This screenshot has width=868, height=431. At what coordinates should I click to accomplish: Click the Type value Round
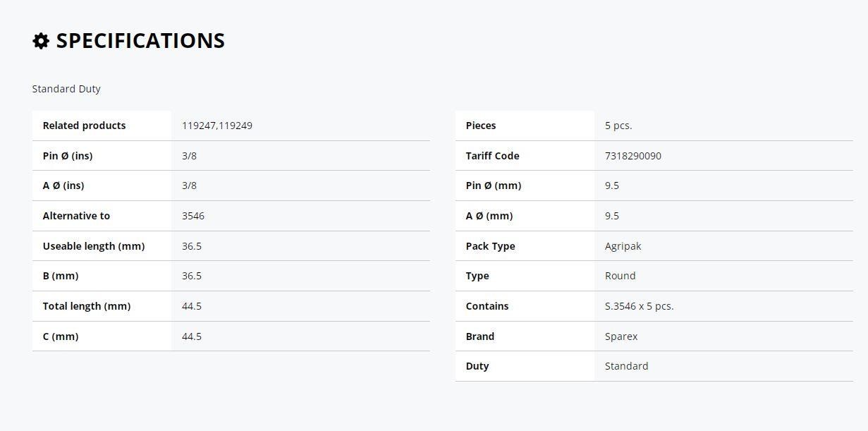click(621, 276)
